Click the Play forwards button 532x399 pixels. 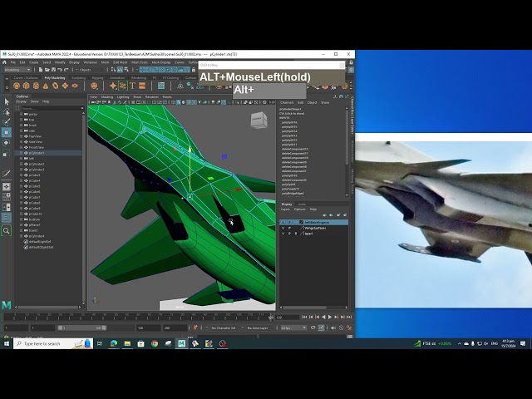[330, 317]
